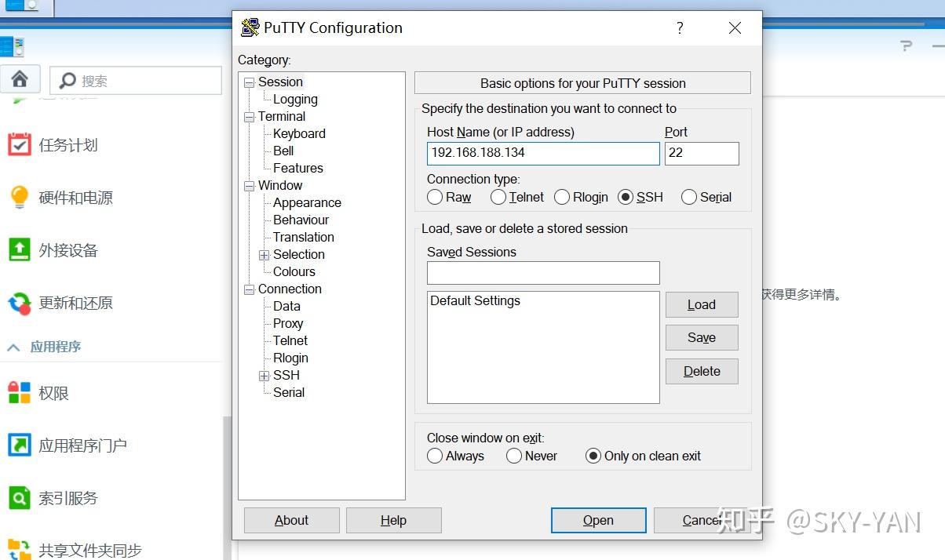This screenshot has width=945, height=560.
Task: Expand the Selection tree node
Action: pyautogui.click(x=264, y=254)
